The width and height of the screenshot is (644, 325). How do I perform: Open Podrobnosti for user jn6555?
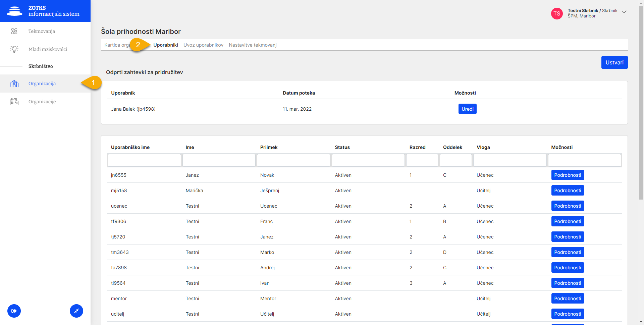(x=568, y=175)
